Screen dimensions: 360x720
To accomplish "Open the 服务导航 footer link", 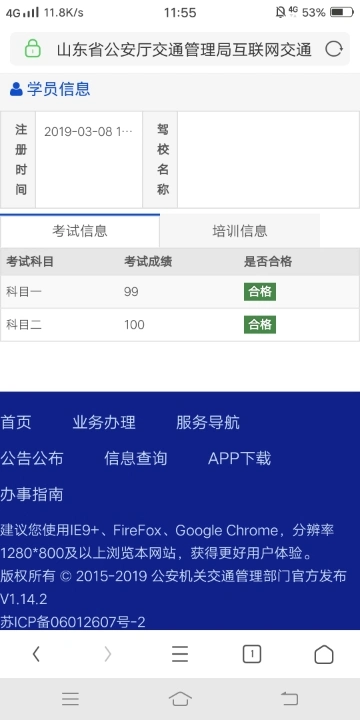I will [x=208, y=422].
